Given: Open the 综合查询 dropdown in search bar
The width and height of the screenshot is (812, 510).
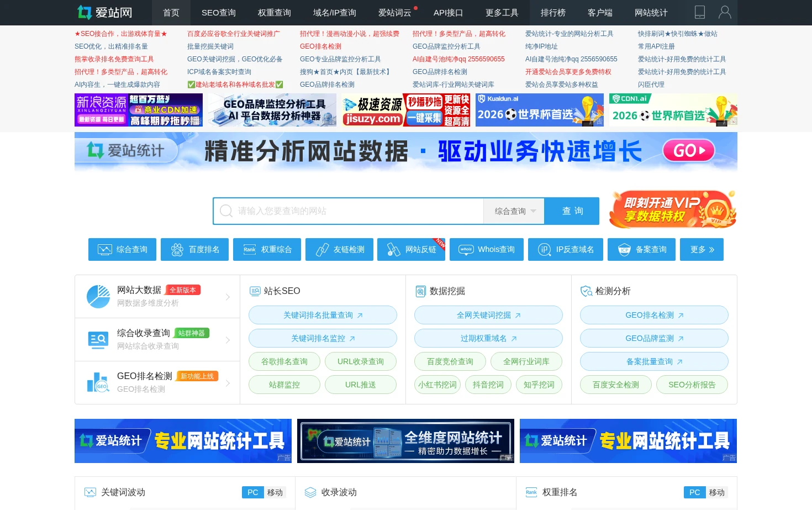Looking at the screenshot, I should 514,211.
